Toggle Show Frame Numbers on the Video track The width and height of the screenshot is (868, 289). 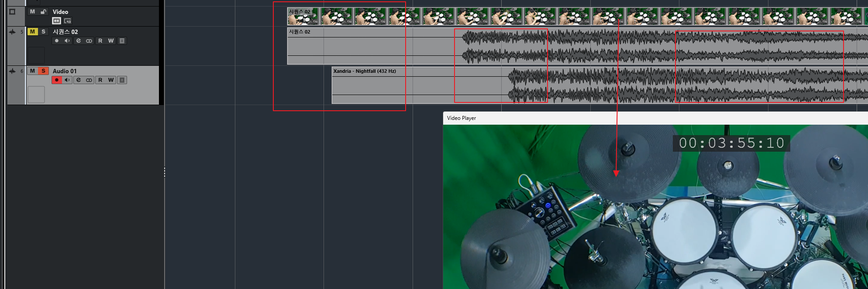coord(68,20)
